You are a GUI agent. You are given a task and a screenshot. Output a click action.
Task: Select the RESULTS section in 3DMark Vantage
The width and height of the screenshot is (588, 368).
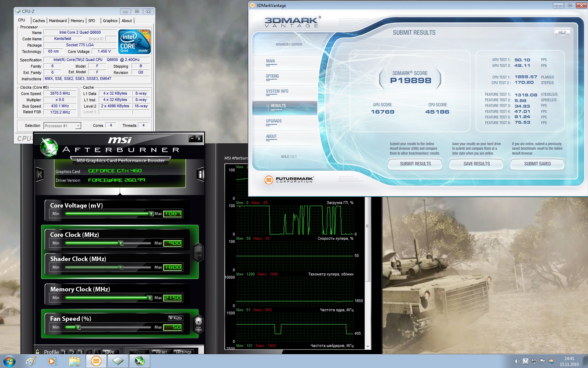click(x=285, y=108)
